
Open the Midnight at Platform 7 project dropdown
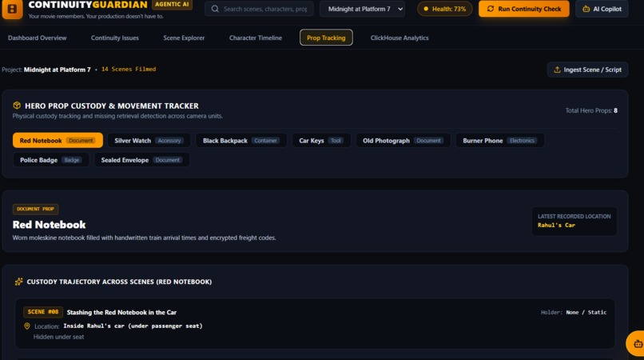pos(362,9)
